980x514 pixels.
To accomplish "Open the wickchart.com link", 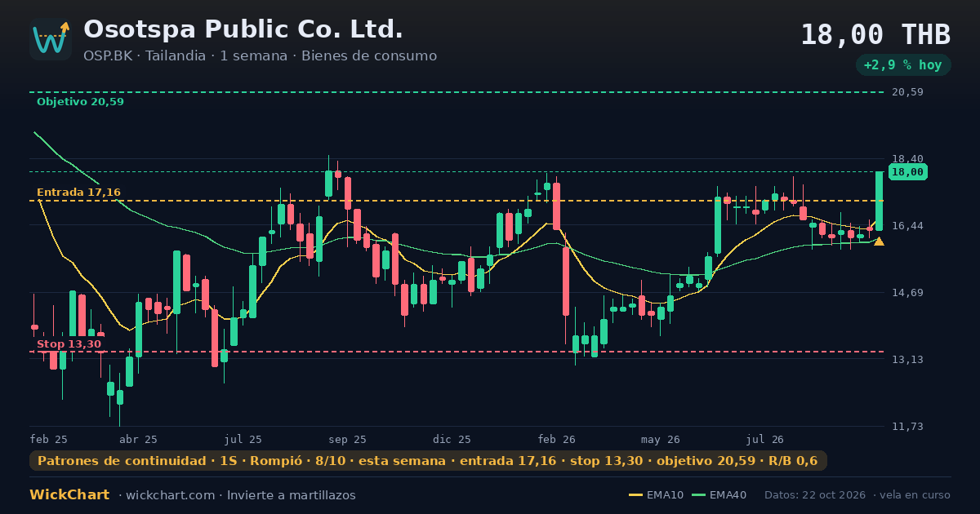I will 171,495.
